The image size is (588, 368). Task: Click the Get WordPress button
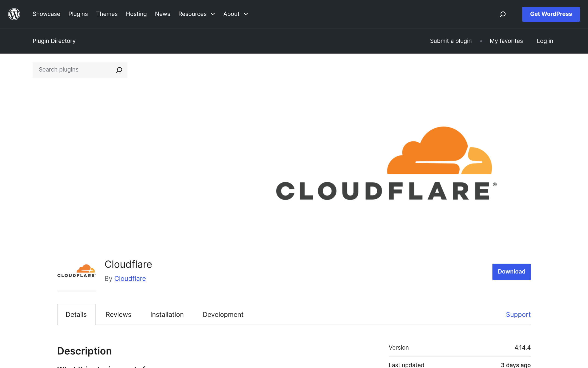coord(551,14)
